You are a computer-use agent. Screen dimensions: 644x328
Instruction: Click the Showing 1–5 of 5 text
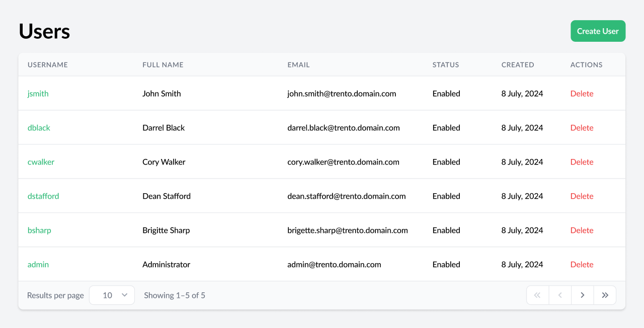pos(175,295)
